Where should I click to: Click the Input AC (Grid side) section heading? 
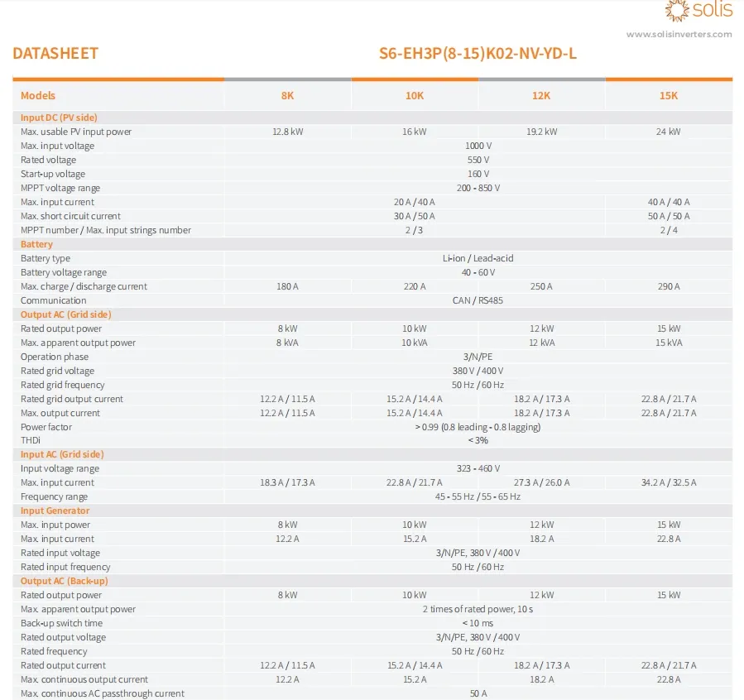62,454
